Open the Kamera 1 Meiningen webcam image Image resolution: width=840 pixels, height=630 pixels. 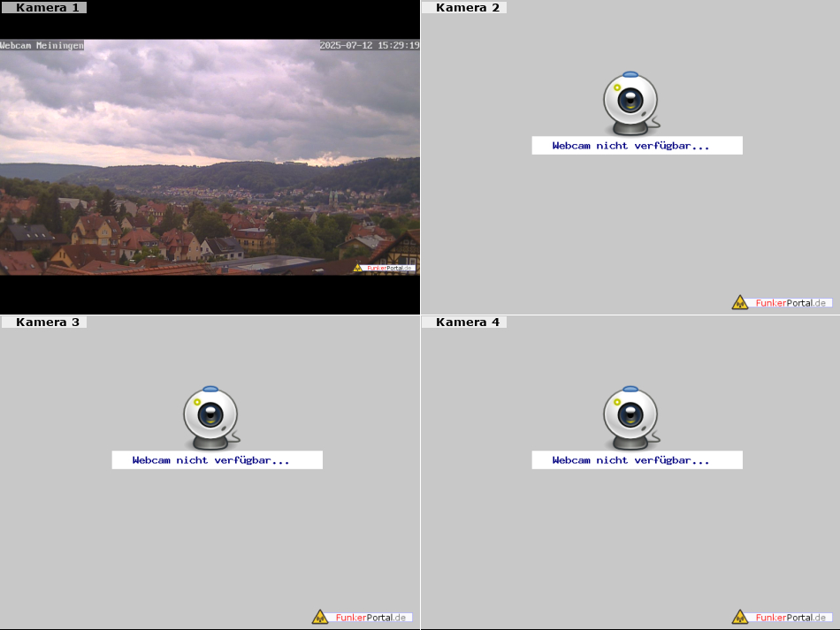point(210,156)
